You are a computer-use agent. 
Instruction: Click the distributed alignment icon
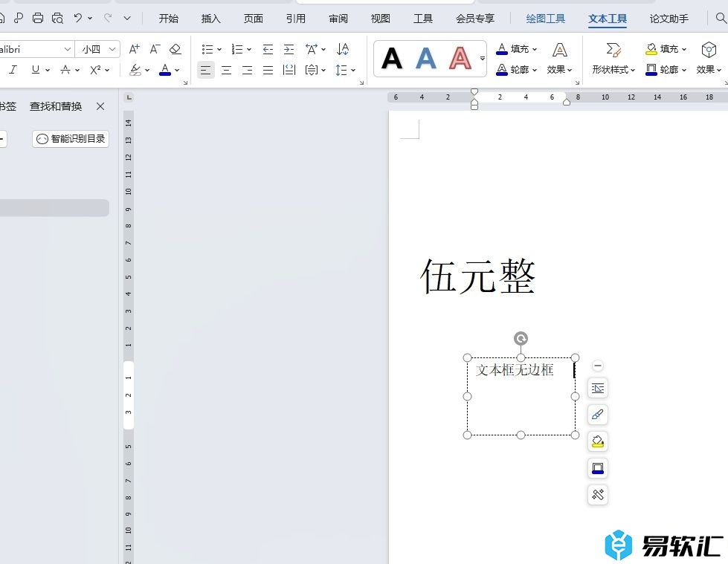[x=289, y=70]
